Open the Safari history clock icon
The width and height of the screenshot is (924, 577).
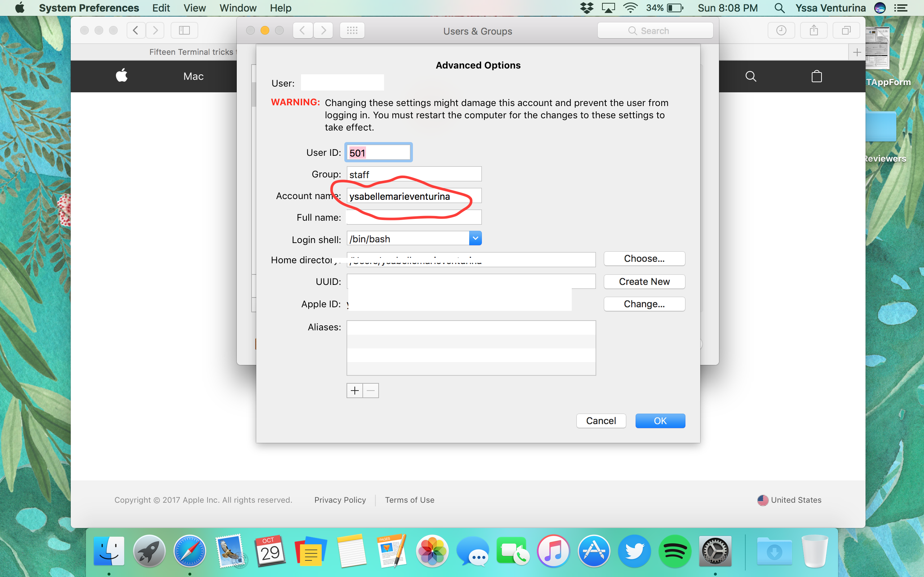point(781,31)
